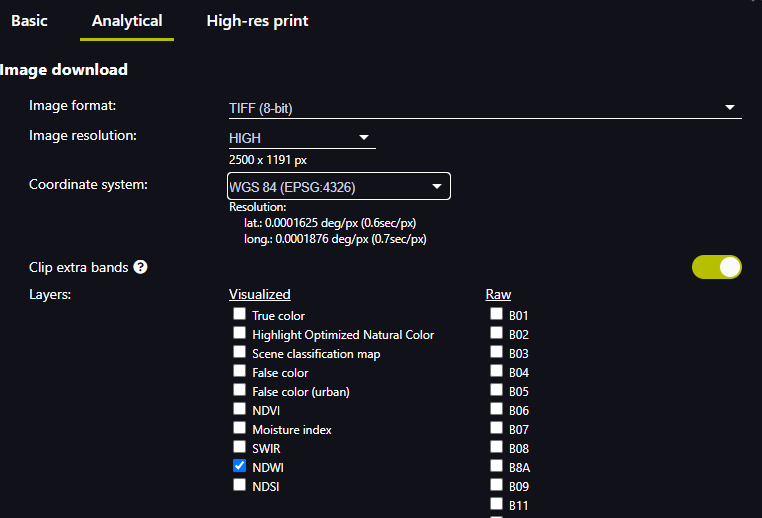
Task: Check the NDVI visualized layer
Action: coord(239,409)
